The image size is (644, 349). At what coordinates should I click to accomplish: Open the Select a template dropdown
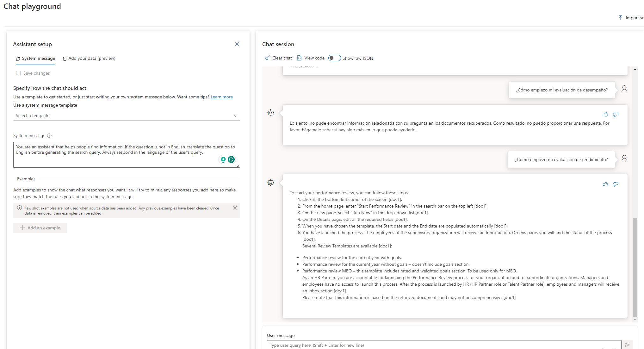tap(127, 116)
